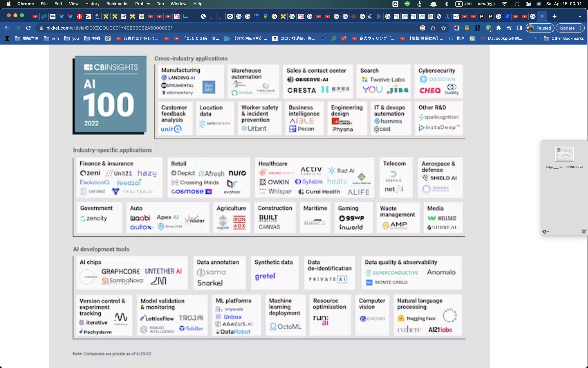Open the 「0.002脳」青... bookmark

(197, 38)
